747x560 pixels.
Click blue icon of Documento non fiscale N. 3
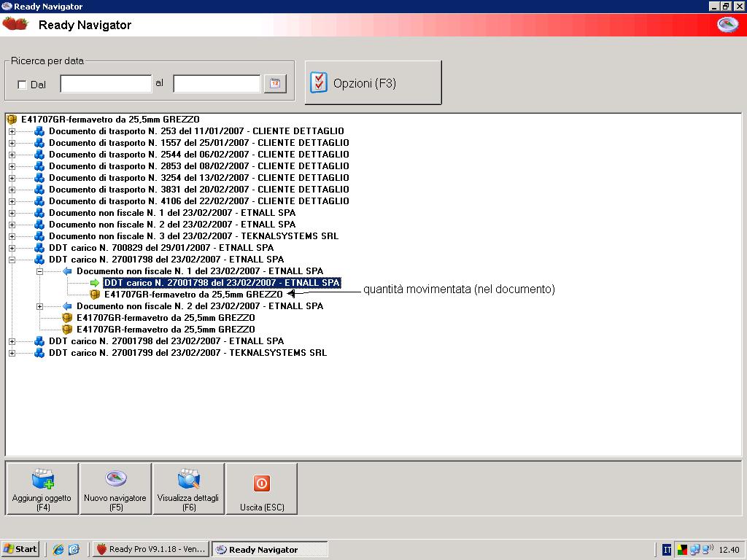39,236
